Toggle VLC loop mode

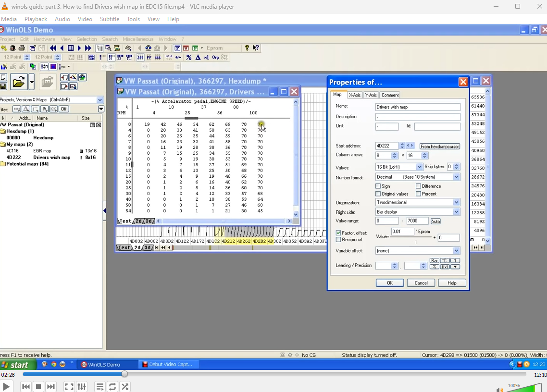tap(112, 386)
